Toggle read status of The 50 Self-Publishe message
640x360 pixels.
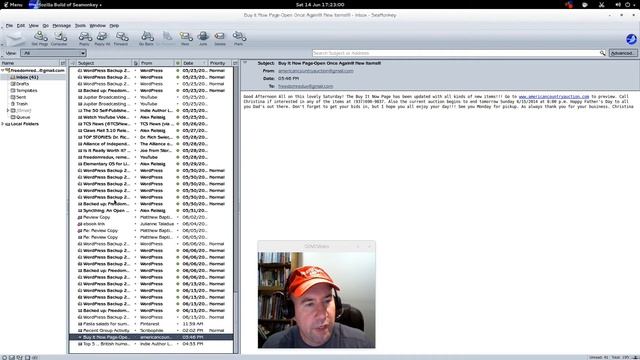[178, 111]
